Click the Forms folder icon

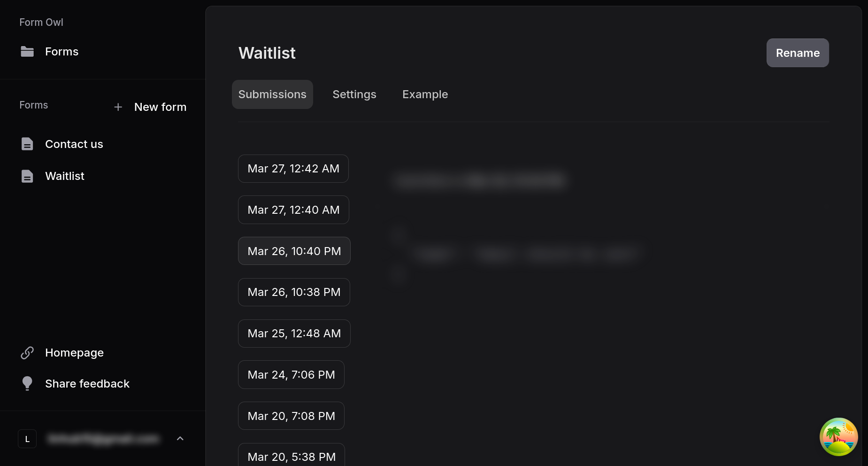coord(27,52)
